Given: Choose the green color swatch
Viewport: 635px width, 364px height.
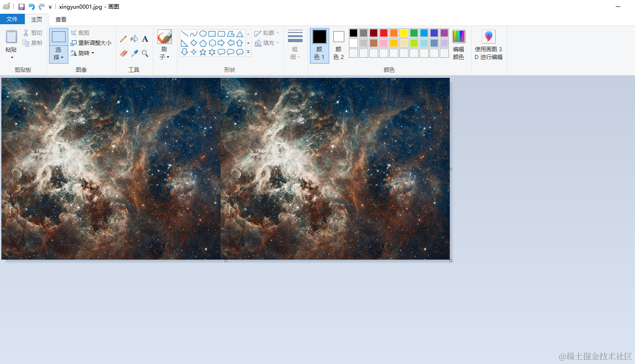Looking at the screenshot, I should point(414,33).
